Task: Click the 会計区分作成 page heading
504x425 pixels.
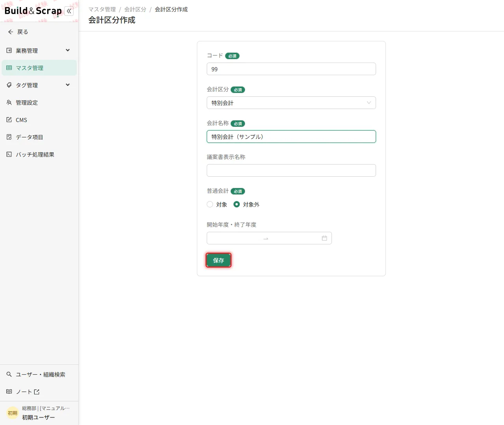Action: coord(112,20)
